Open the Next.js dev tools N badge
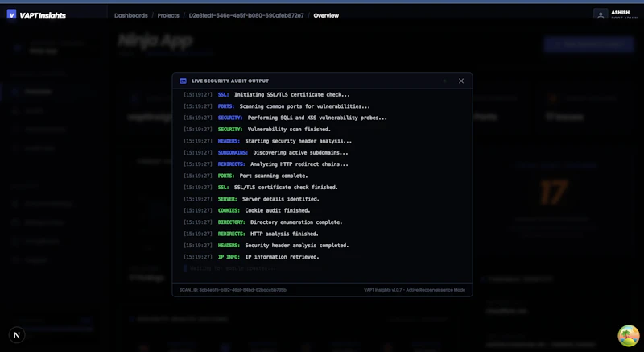Viewport: 644px width, 352px height. coord(17,335)
